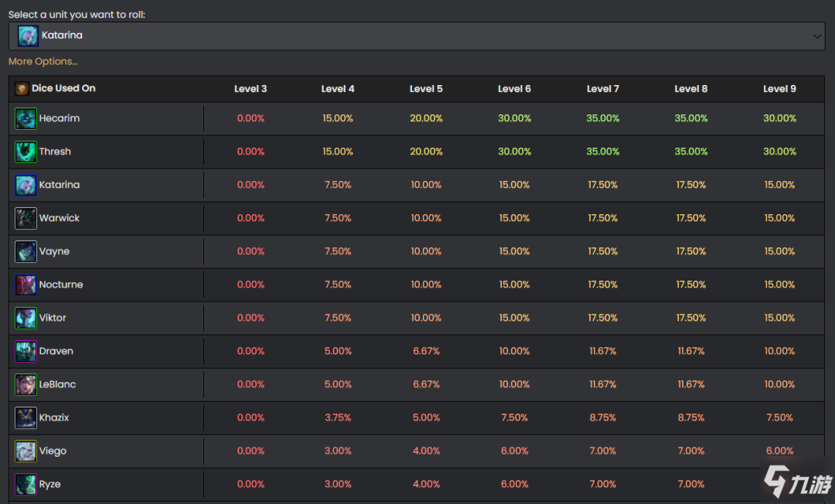
Task: Click the dice icon in table header
Action: pos(22,89)
